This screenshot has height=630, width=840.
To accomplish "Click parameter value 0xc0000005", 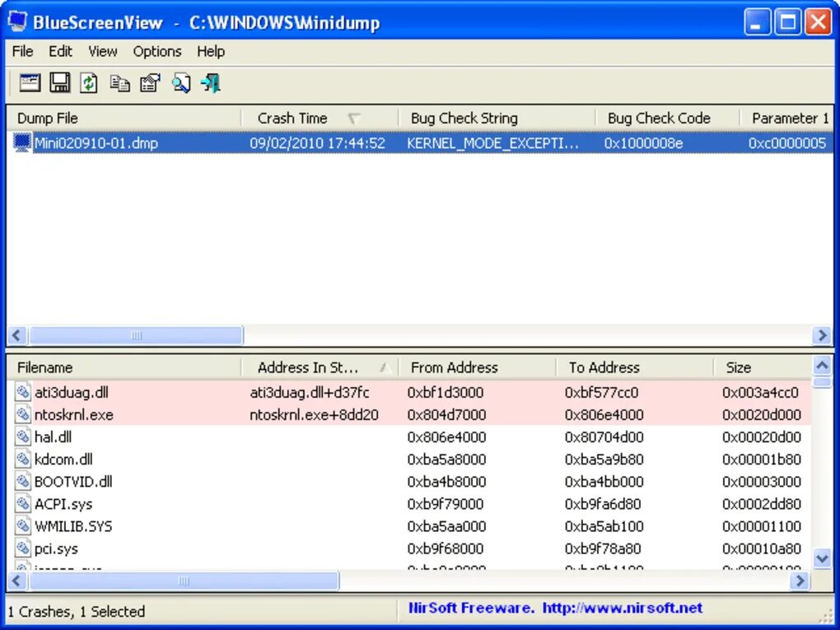I will point(787,143).
